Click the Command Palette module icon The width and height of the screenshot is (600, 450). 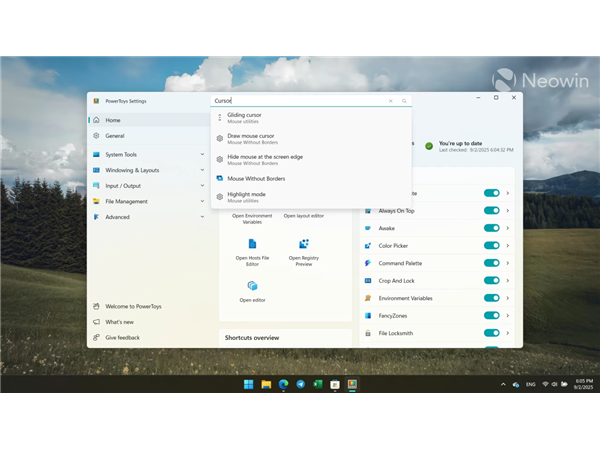pyautogui.click(x=368, y=263)
